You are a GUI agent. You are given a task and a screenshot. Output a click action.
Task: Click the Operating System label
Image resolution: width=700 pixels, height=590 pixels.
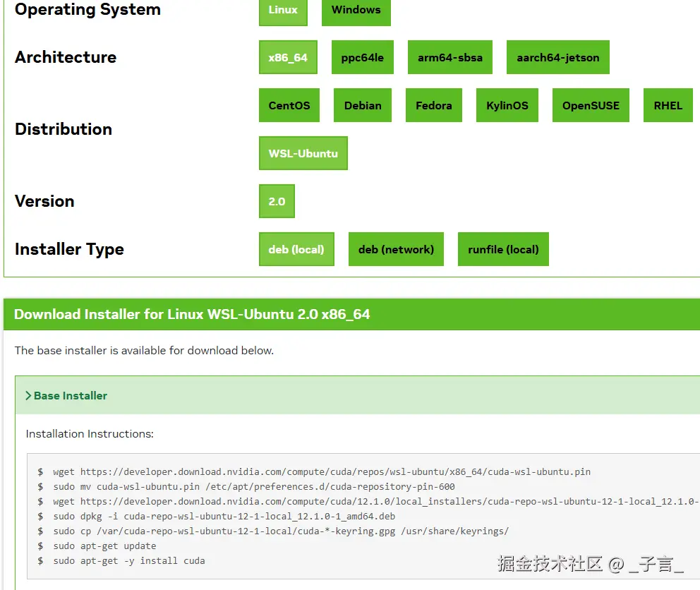tap(87, 9)
